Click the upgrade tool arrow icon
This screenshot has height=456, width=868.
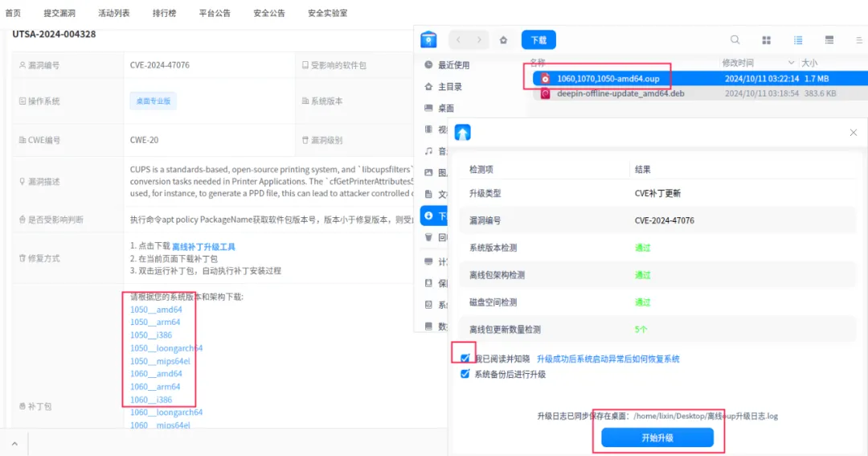point(463,133)
